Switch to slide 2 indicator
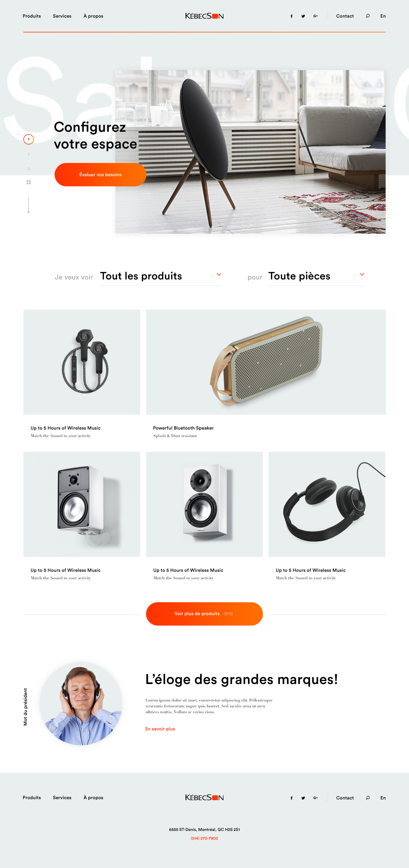 point(29,154)
